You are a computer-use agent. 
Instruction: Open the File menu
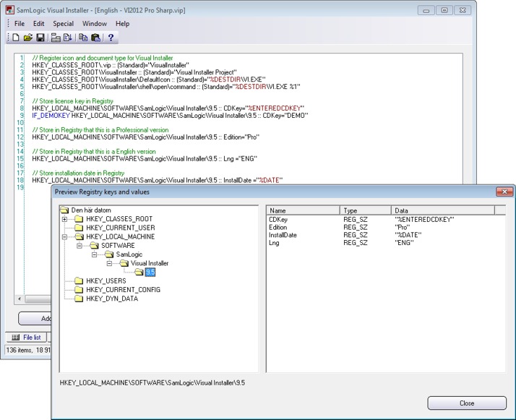coord(20,24)
